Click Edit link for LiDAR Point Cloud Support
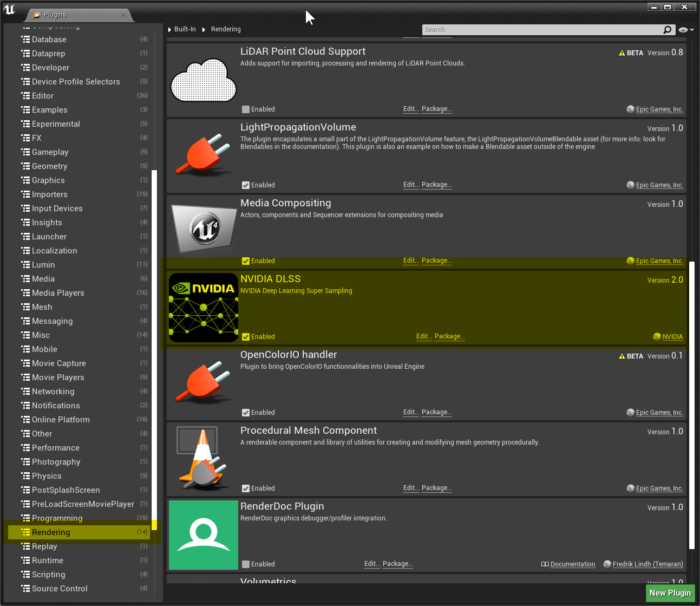700x606 pixels. (x=411, y=109)
